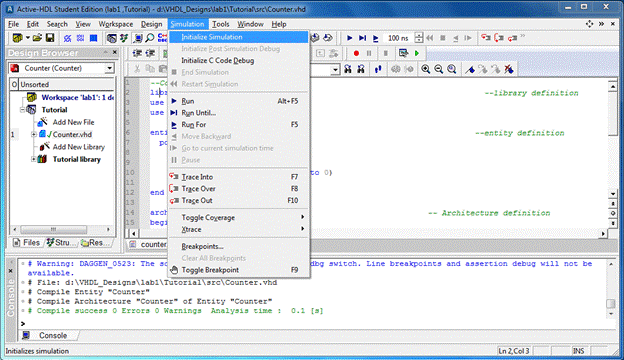Open the Toggle Coverage submenu

(239, 218)
